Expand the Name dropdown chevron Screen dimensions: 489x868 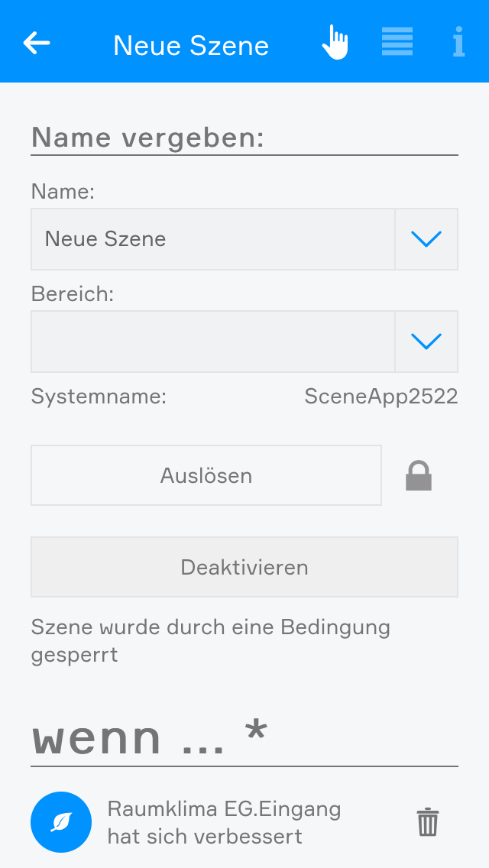[x=426, y=239]
